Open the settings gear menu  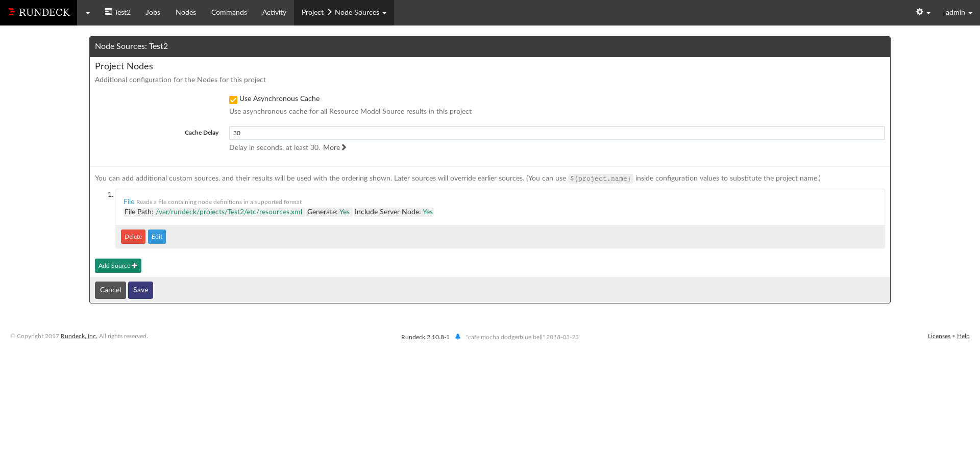[x=923, y=12]
